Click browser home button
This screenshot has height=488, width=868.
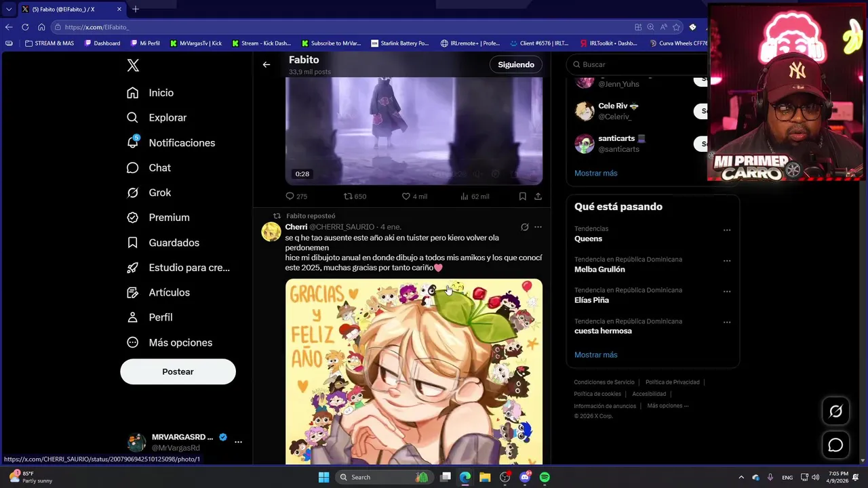(x=41, y=27)
